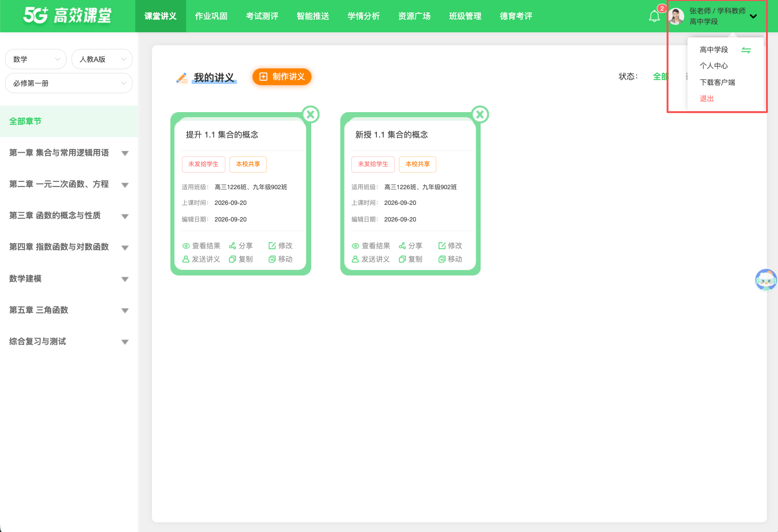The width and height of the screenshot is (778, 532).
Task: Select 个人中心 in user menu
Action: pyautogui.click(x=714, y=66)
